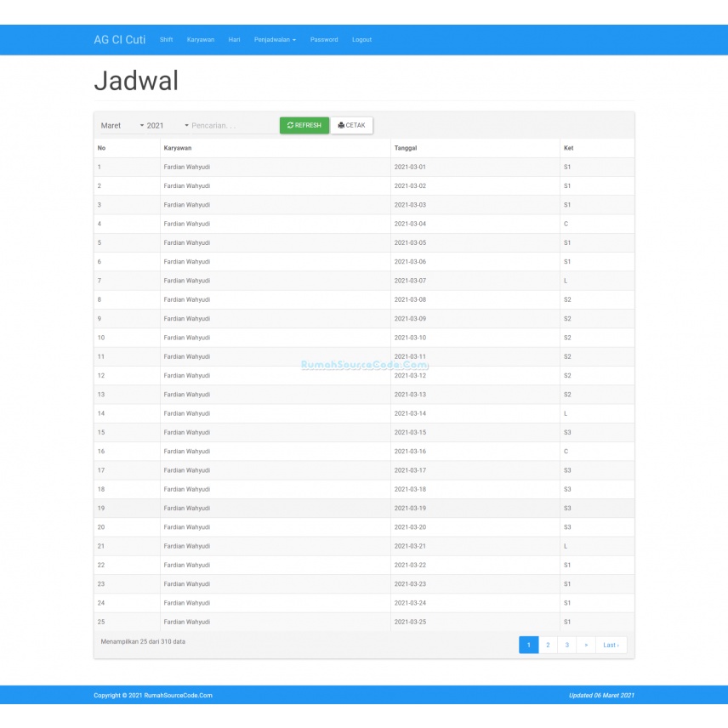Click Fardian Wahyudi in row 12

(186, 376)
